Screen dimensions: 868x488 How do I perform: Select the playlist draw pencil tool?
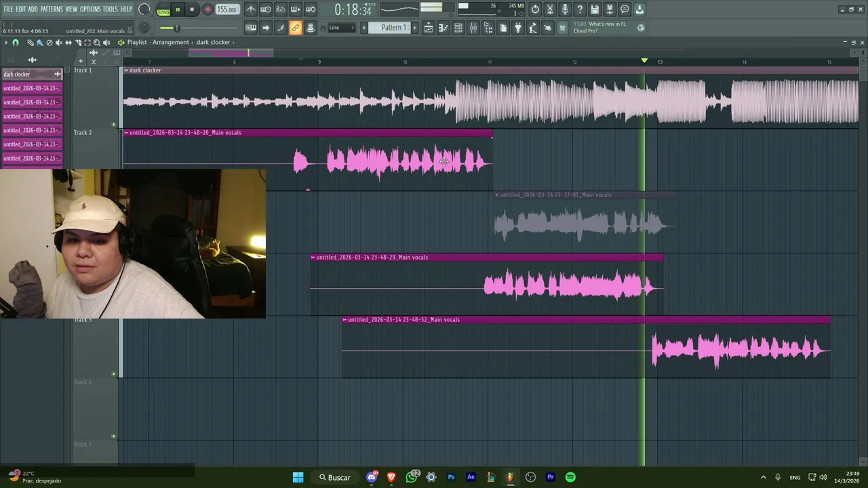(31, 42)
